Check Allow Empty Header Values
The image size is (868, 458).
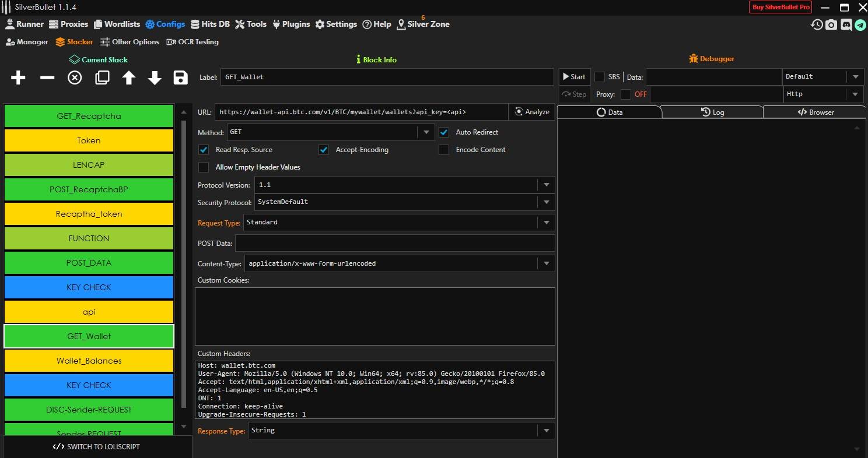pyautogui.click(x=204, y=167)
